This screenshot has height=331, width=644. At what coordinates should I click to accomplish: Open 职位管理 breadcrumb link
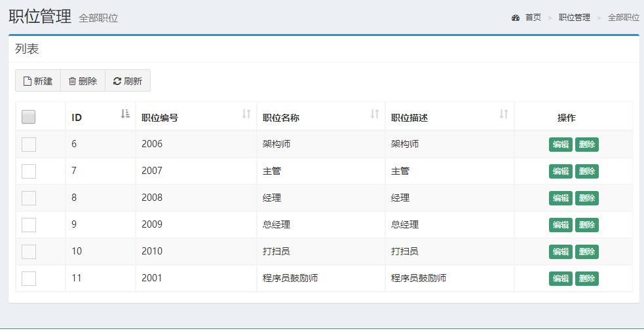point(574,18)
